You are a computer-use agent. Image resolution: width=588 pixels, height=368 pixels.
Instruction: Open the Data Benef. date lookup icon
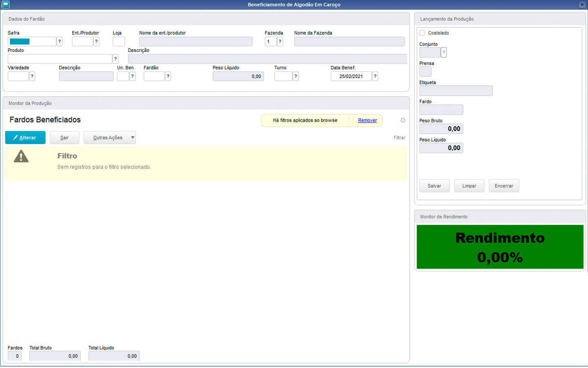click(375, 76)
